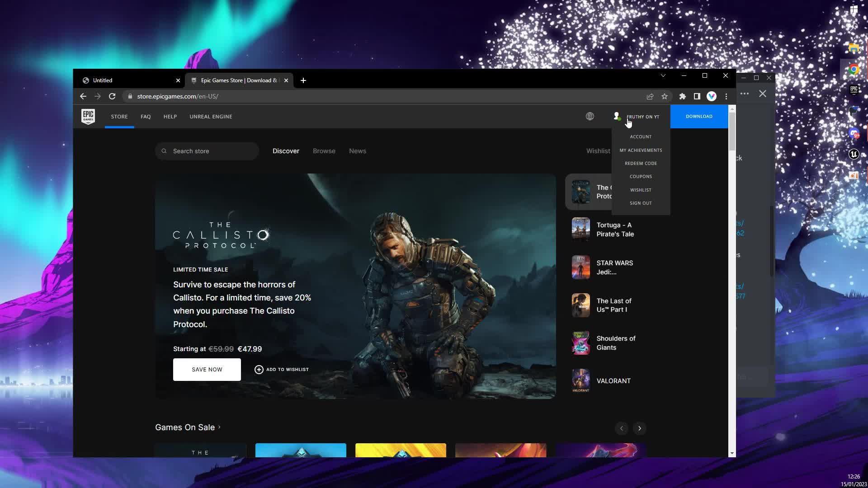The width and height of the screenshot is (868, 488).
Task: Open the language globe selector
Action: coord(590,117)
